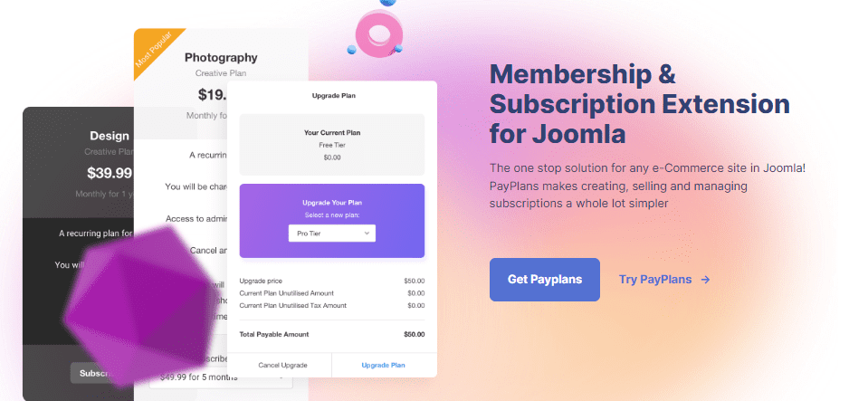Click the Total Payable Amount row
Screen dimensions: 868x401
coord(331,334)
